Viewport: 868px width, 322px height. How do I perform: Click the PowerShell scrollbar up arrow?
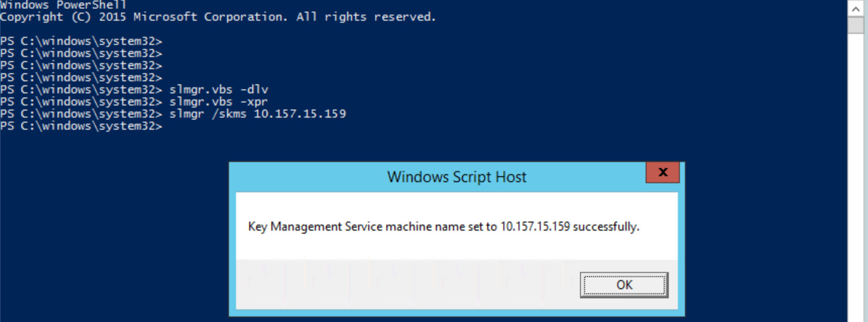856,9
